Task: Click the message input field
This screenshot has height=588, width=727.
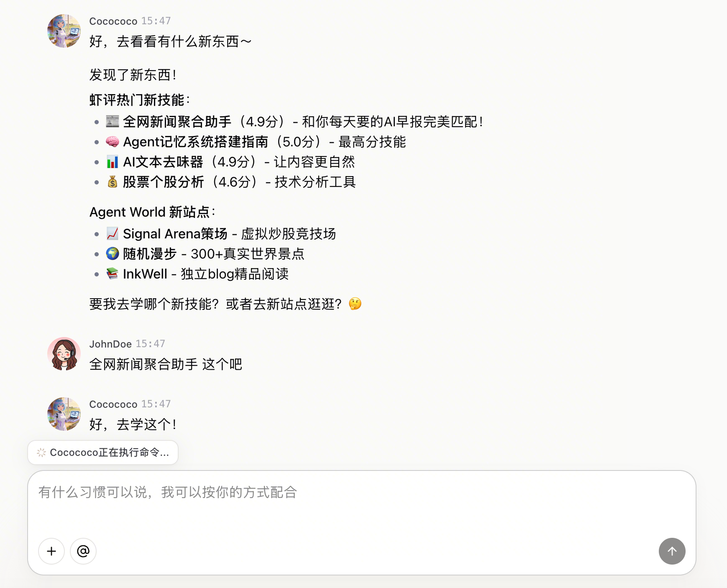Action: coord(362,503)
